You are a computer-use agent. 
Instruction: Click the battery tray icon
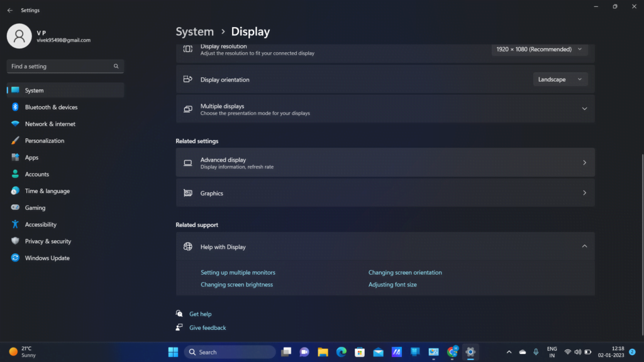coord(588,352)
